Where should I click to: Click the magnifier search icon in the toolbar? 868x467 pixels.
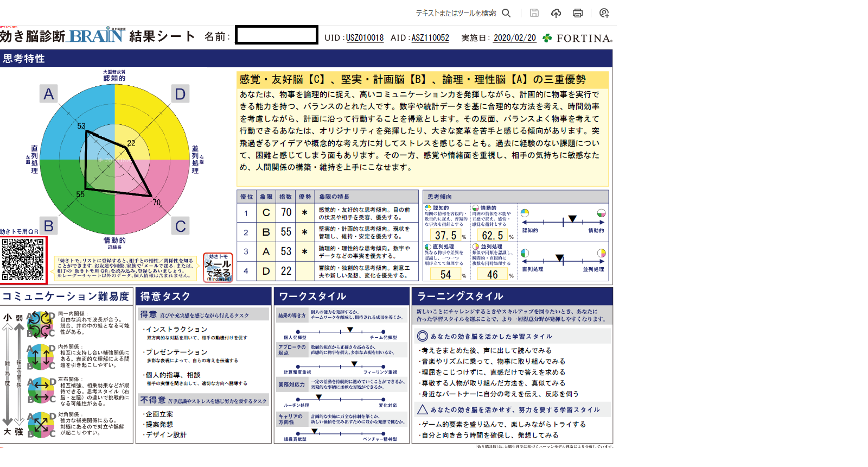point(506,13)
